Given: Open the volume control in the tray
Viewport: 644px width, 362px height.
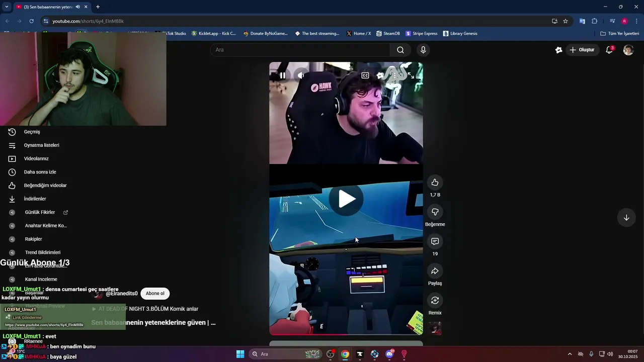Looking at the screenshot, I should pos(610,354).
